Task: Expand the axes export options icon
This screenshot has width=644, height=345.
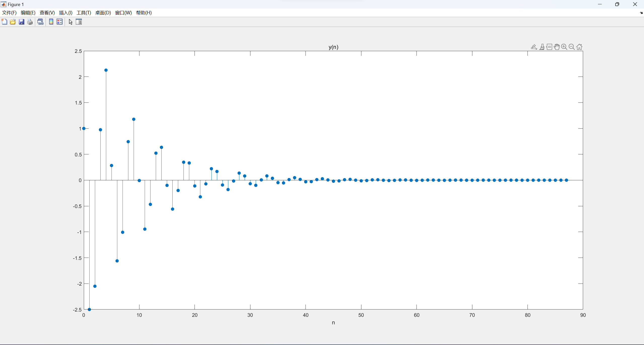Action: point(534,47)
